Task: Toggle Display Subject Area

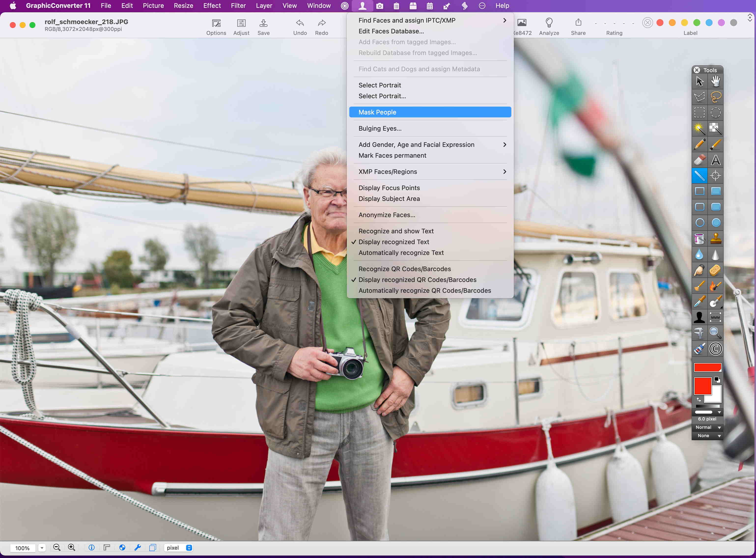Action: point(430,199)
